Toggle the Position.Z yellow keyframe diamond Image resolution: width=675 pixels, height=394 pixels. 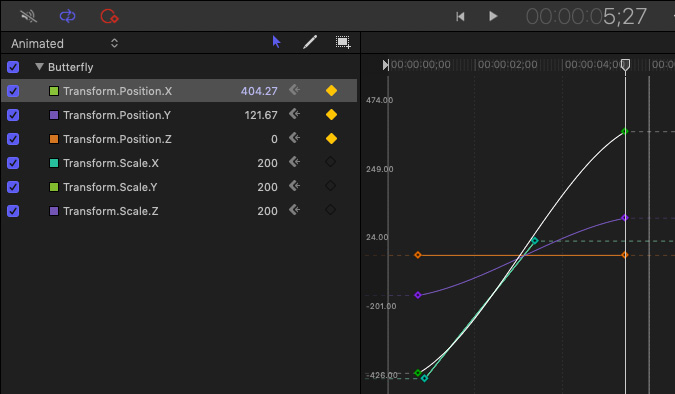point(331,139)
